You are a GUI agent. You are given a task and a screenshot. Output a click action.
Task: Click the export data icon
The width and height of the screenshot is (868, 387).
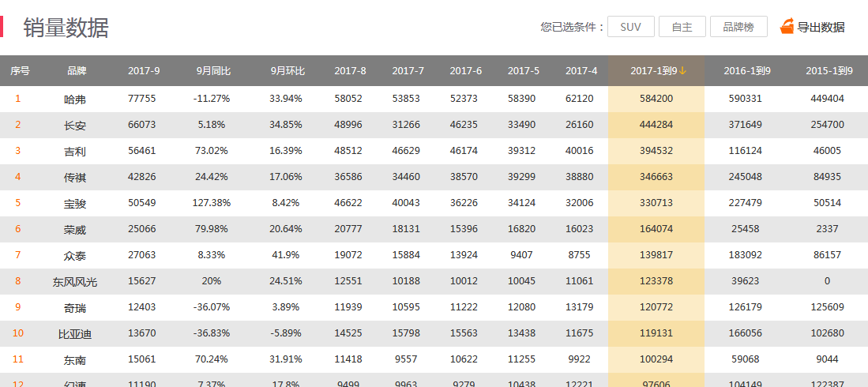(787, 27)
